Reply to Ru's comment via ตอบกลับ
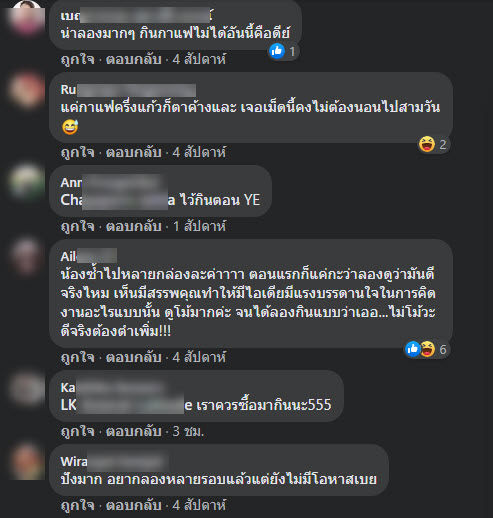The image size is (493, 518). (134, 152)
